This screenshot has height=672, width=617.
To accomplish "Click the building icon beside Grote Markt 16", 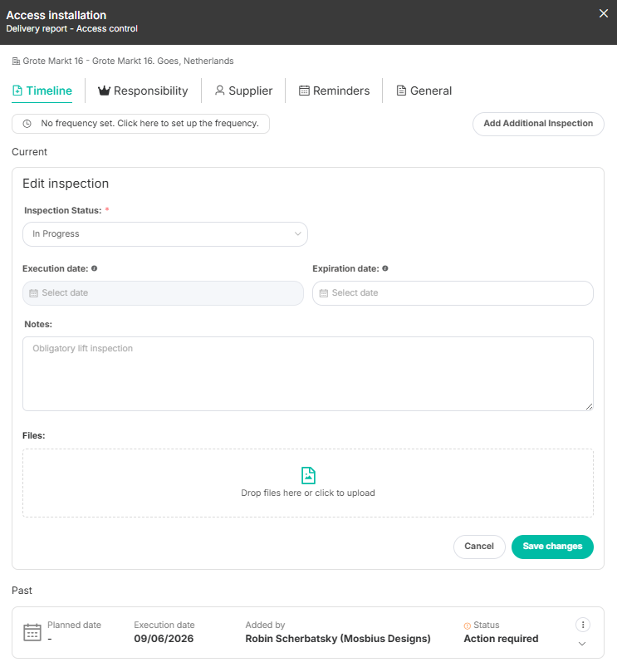I will pos(16,61).
